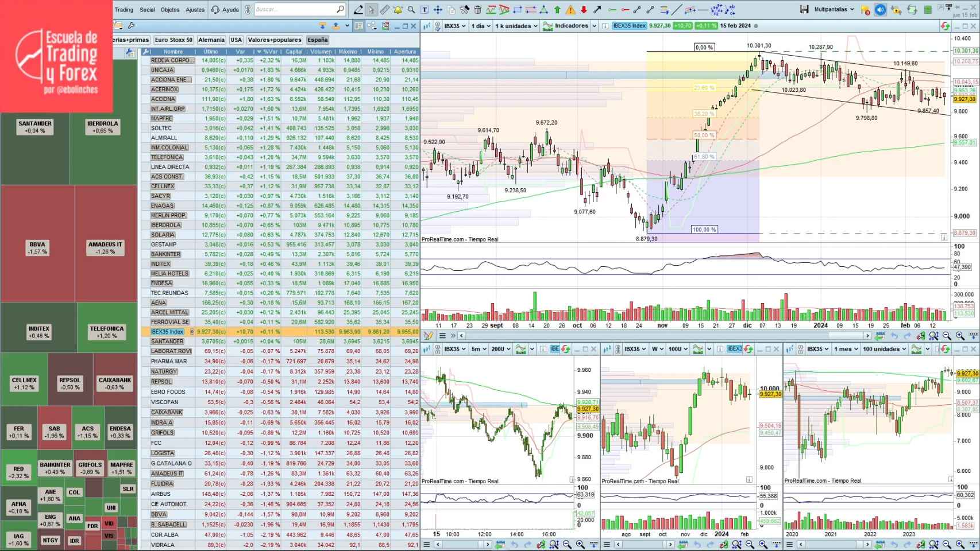Image resolution: width=980 pixels, height=551 pixels.
Task: Click the Buscar search field
Action: (x=300, y=9)
